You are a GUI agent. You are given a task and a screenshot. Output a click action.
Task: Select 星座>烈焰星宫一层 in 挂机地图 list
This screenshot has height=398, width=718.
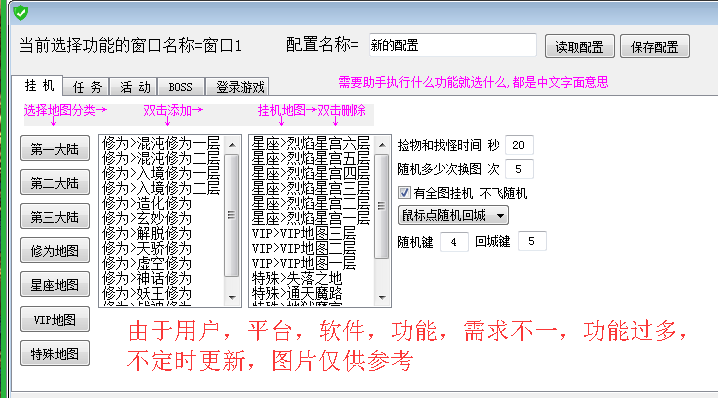pyautogui.click(x=311, y=218)
